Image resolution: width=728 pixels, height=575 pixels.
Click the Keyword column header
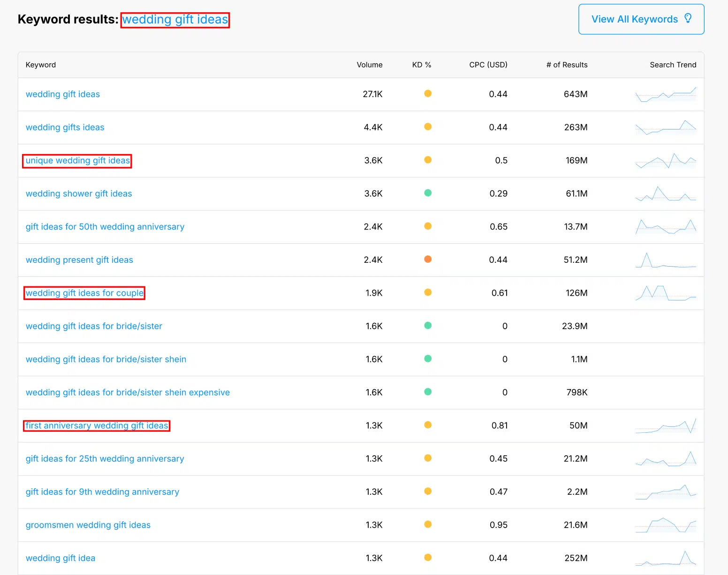41,65
